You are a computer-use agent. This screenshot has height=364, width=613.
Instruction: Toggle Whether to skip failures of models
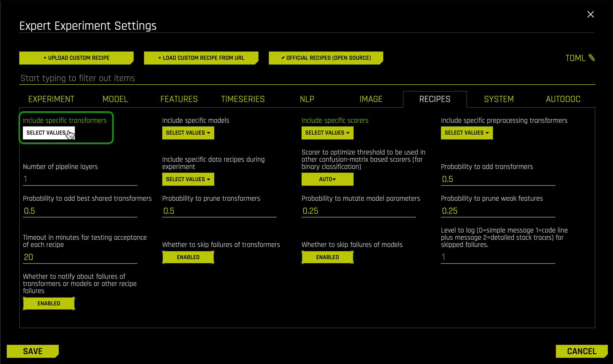point(328,257)
